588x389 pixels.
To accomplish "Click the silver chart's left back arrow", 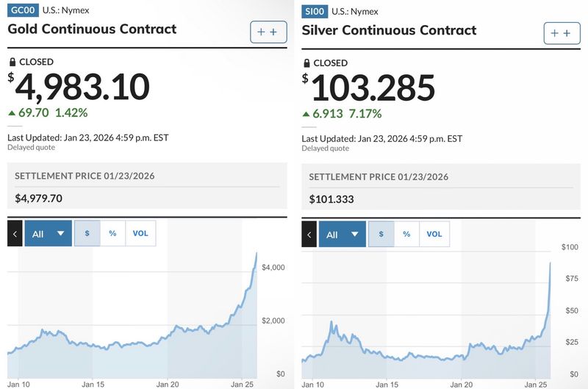I will pos(309,235).
